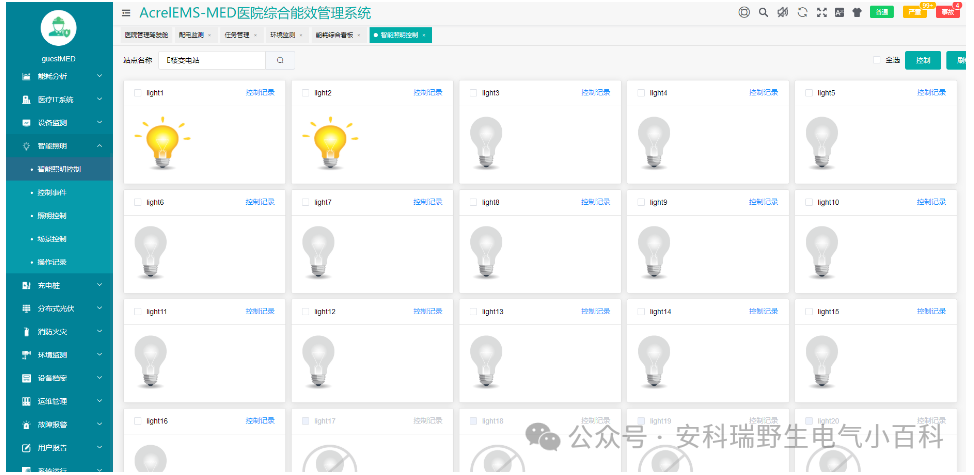The image size is (974, 475).
Task: Switch to the 能耗综合看板 tab
Action: click(x=338, y=35)
